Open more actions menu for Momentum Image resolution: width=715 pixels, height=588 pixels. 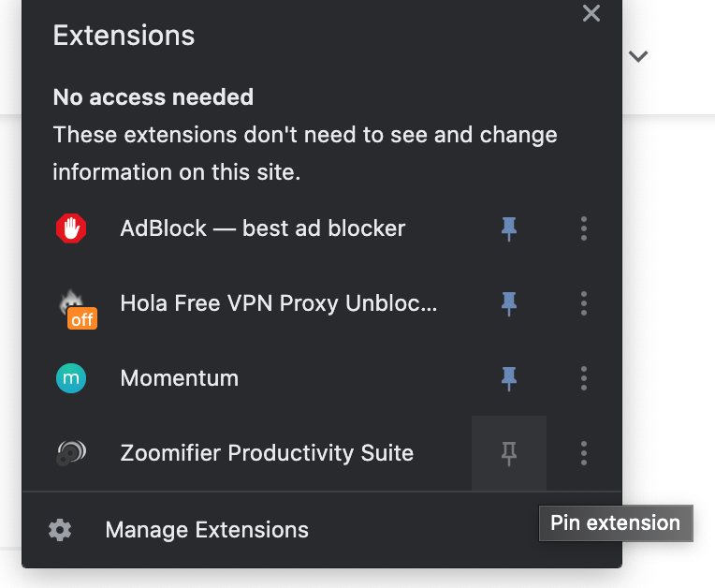[584, 378]
